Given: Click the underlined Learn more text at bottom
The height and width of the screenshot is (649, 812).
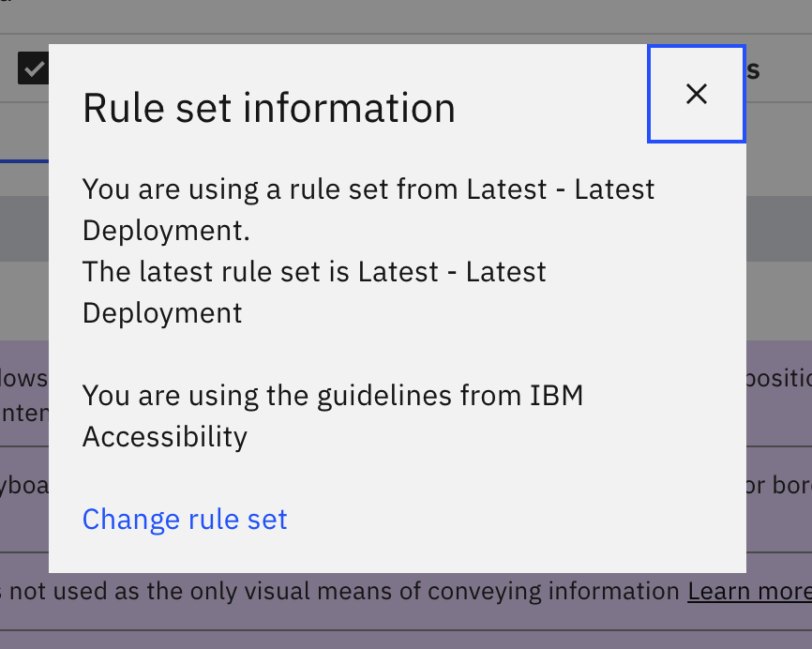Looking at the screenshot, I should (x=749, y=591).
